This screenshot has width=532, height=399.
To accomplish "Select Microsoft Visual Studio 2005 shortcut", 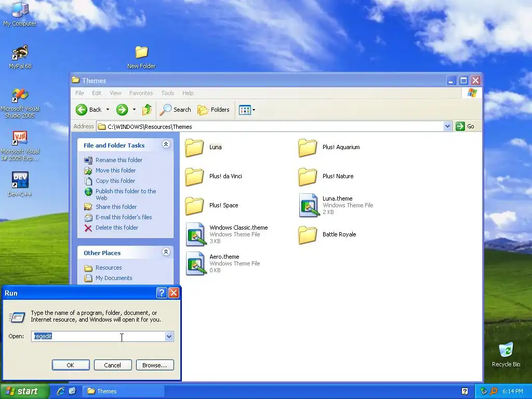I will tap(20, 103).
